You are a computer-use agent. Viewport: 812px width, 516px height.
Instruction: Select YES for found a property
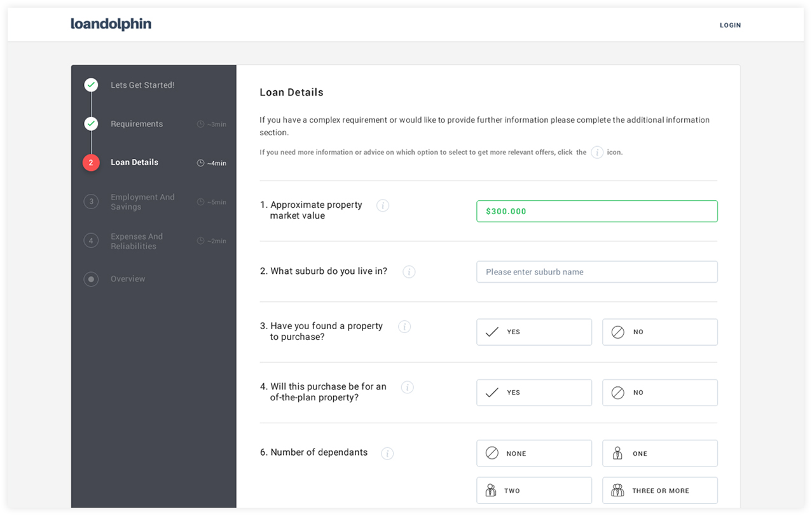click(534, 332)
